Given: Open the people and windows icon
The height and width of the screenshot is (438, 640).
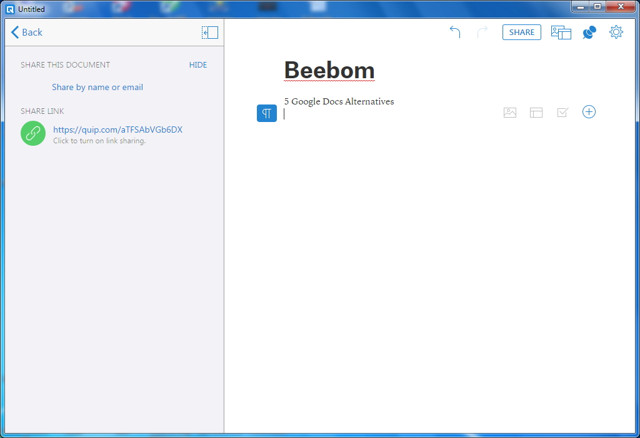Looking at the screenshot, I should point(561,32).
